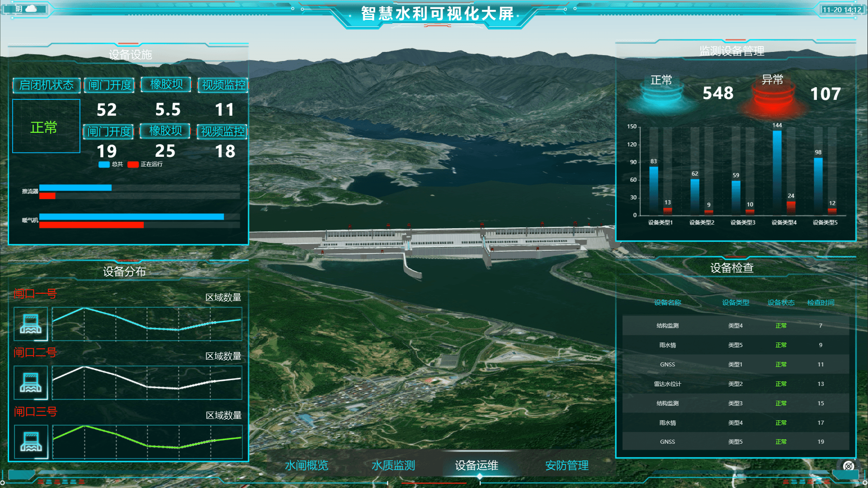Click the blue 推流器 total bar
Viewport: 868px width, 488px height.
pyautogui.click(x=75, y=188)
